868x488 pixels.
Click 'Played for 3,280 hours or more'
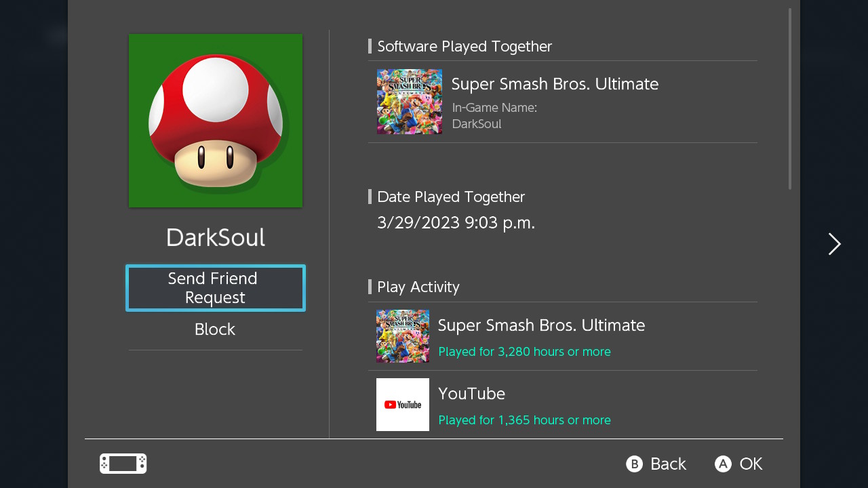click(524, 352)
